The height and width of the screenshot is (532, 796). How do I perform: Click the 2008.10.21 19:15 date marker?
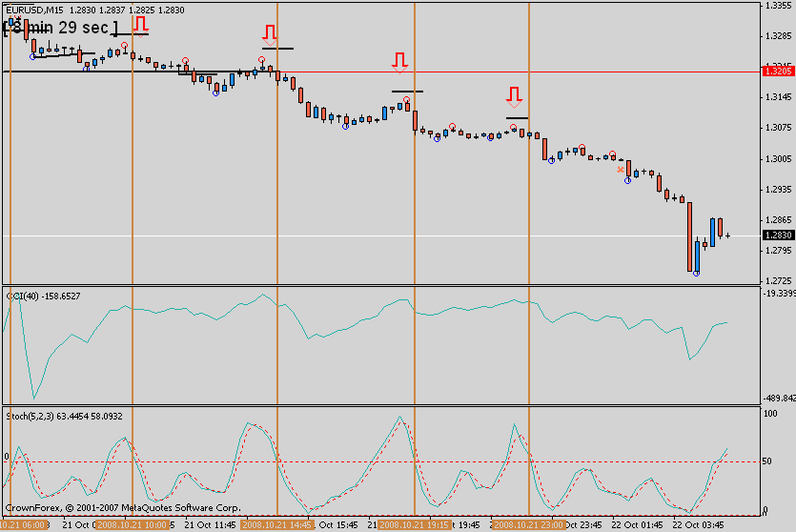[415, 525]
